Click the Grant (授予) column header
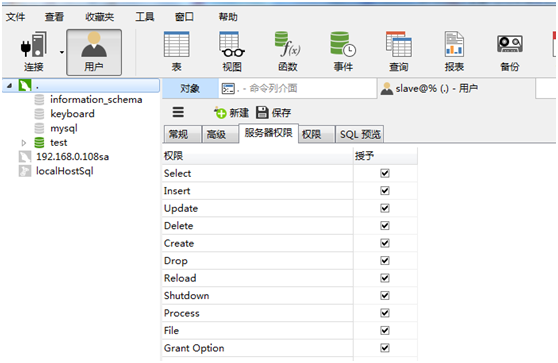The image size is (558, 363). point(385,156)
